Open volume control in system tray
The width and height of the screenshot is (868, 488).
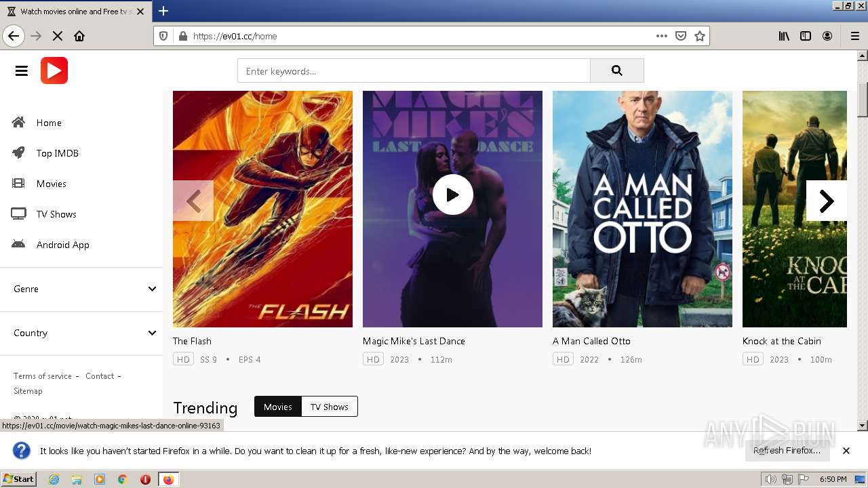771,479
